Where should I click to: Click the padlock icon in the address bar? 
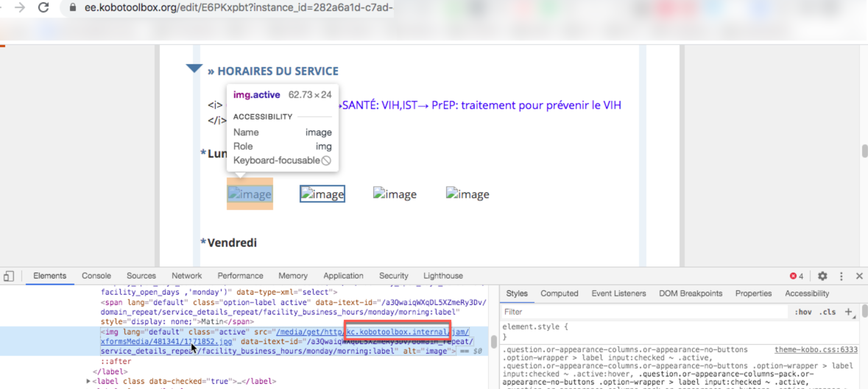(x=72, y=7)
